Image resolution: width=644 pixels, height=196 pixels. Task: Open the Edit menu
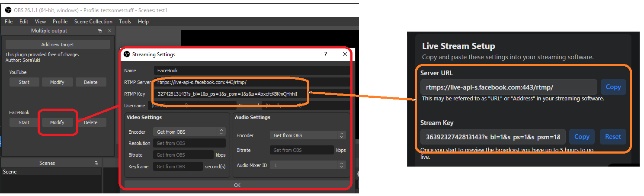click(24, 22)
